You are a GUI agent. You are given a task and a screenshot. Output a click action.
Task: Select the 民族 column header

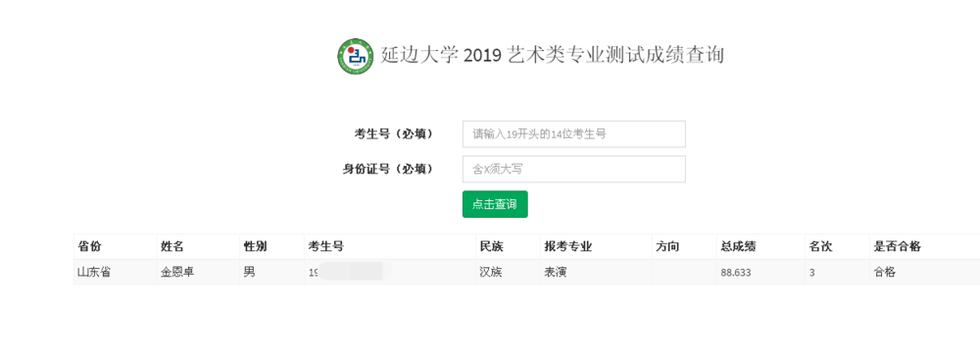(491, 246)
